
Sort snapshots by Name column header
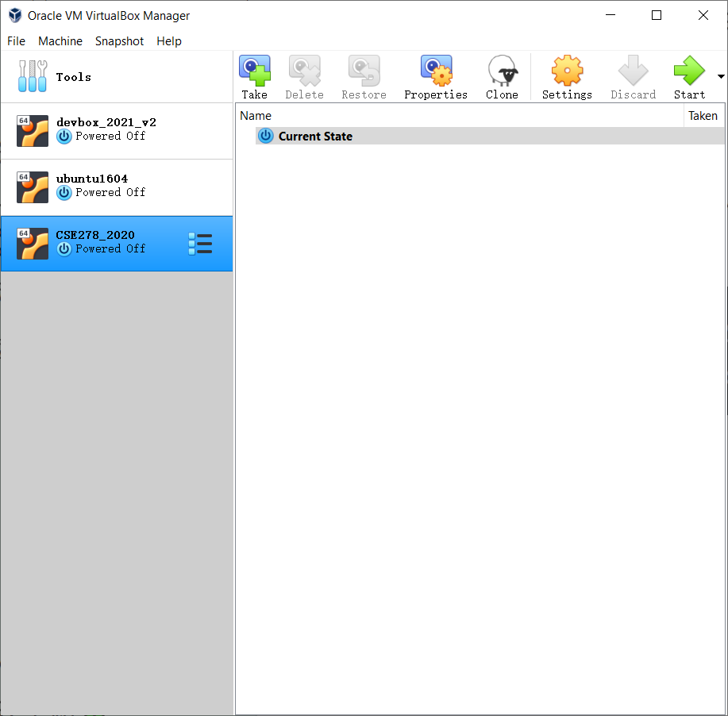pos(460,116)
